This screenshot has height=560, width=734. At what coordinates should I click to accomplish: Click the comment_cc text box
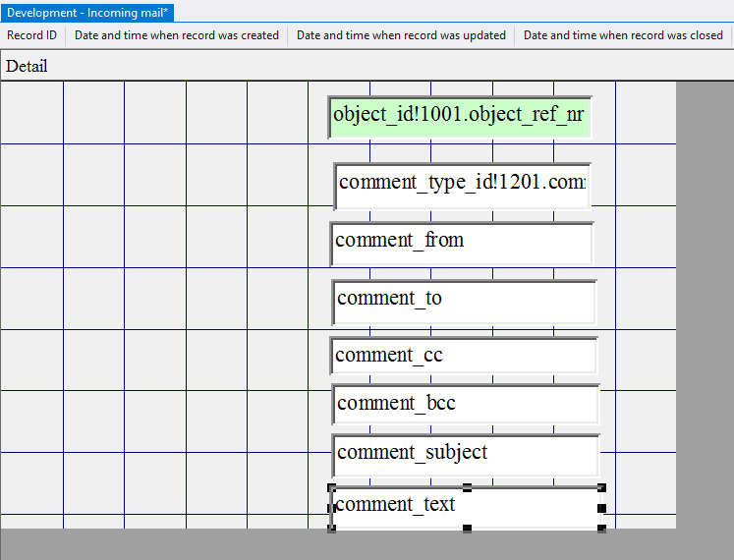[463, 356]
